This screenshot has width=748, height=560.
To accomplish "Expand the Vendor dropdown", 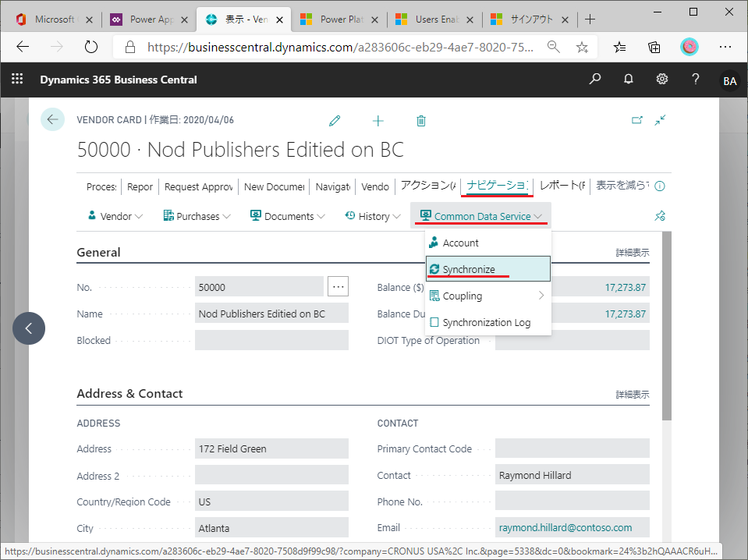I will click(x=115, y=216).
